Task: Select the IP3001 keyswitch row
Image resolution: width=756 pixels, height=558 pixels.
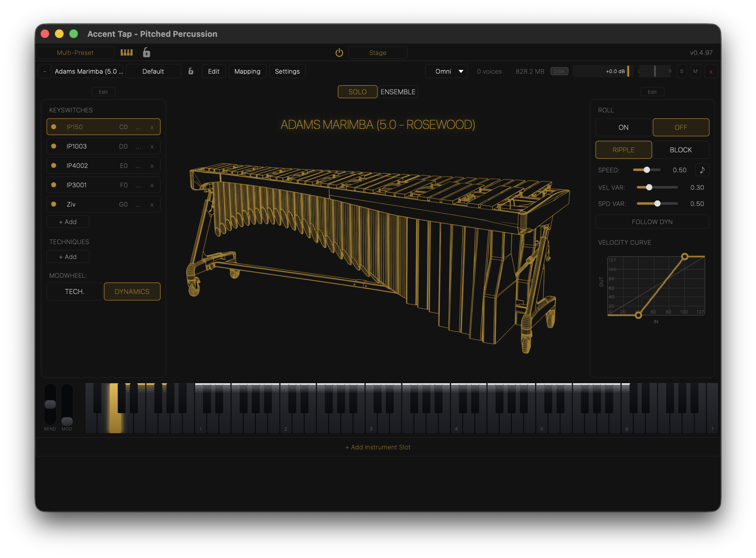Action: point(103,185)
